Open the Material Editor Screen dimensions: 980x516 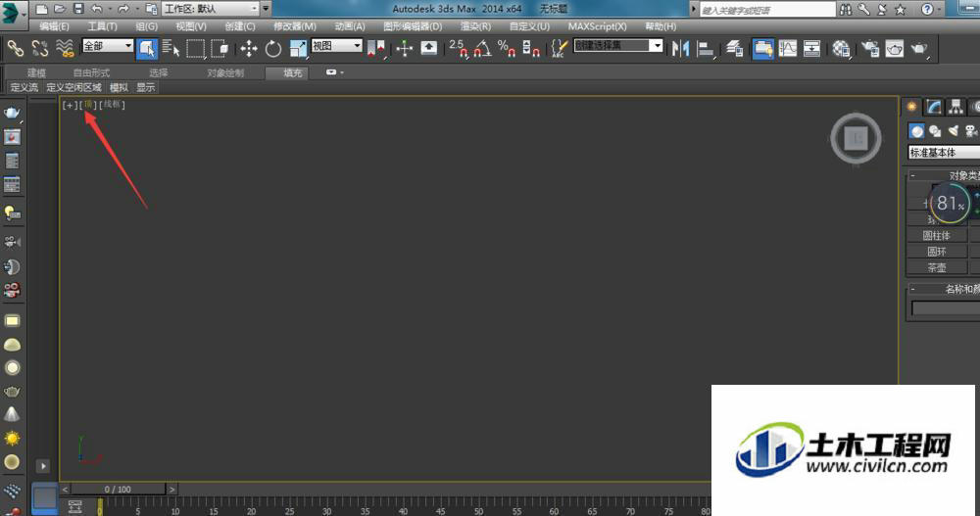841,48
